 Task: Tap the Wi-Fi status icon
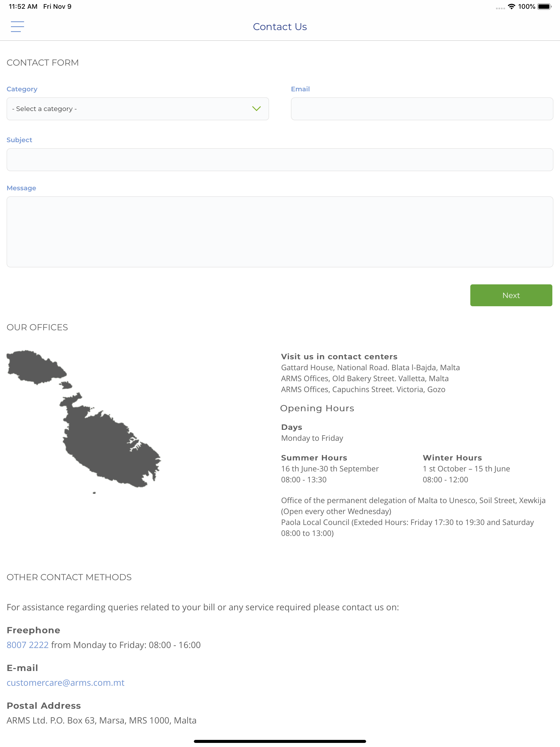coord(511,6)
